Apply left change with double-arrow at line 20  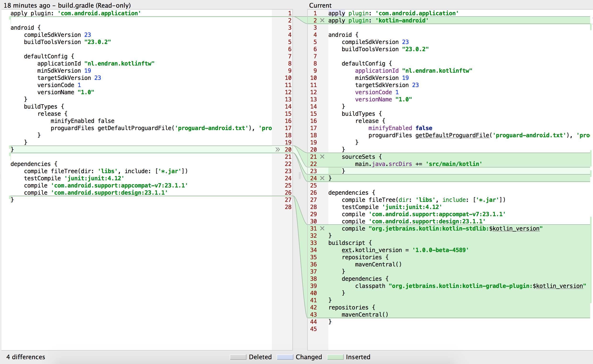[278, 149]
